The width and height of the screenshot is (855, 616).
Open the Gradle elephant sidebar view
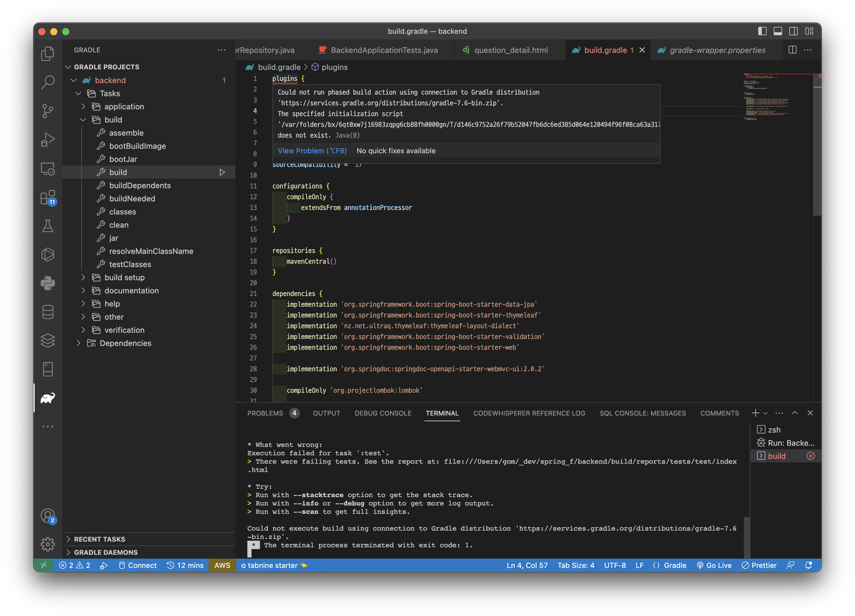point(48,398)
